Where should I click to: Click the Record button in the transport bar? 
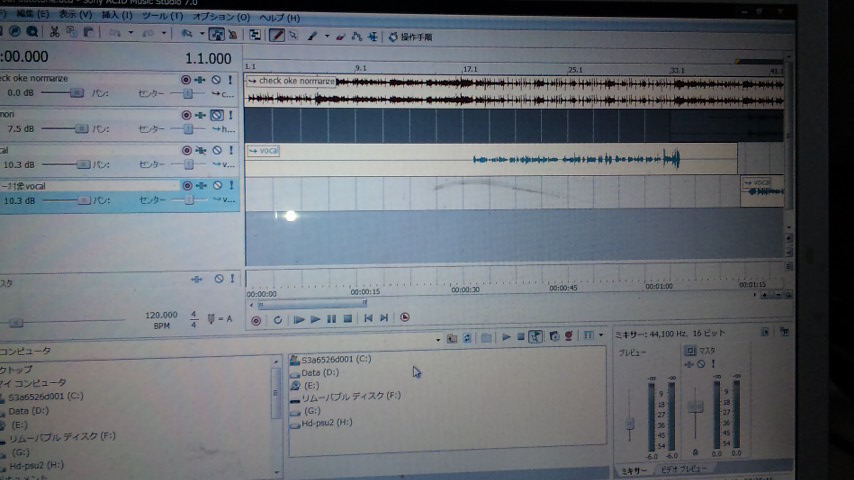click(256, 319)
